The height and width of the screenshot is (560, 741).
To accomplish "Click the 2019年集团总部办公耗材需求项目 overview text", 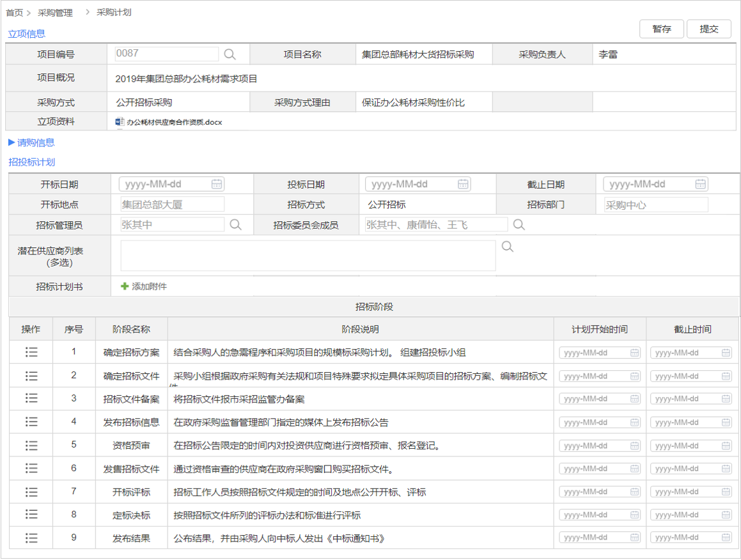I will pyautogui.click(x=186, y=79).
